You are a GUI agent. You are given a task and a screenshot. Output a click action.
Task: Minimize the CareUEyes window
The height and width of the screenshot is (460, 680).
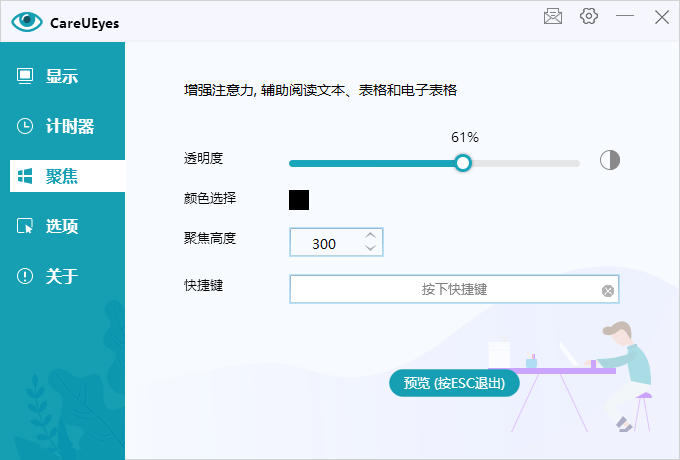[x=625, y=17]
